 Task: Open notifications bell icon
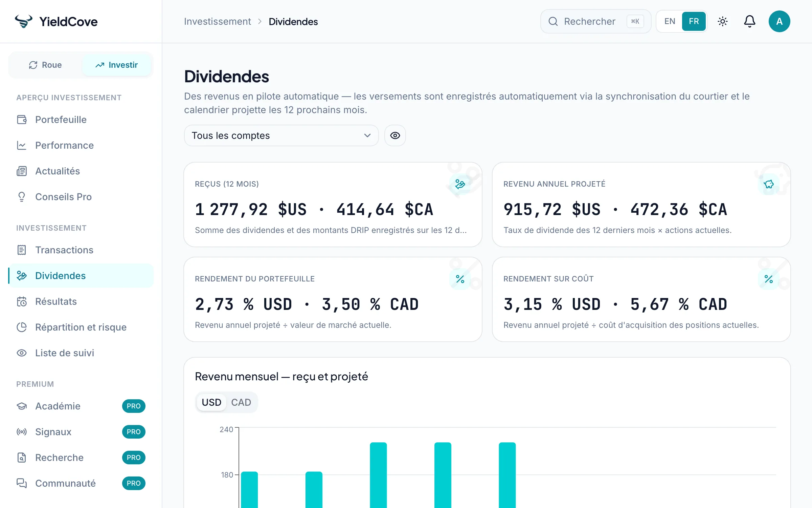click(x=750, y=21)
